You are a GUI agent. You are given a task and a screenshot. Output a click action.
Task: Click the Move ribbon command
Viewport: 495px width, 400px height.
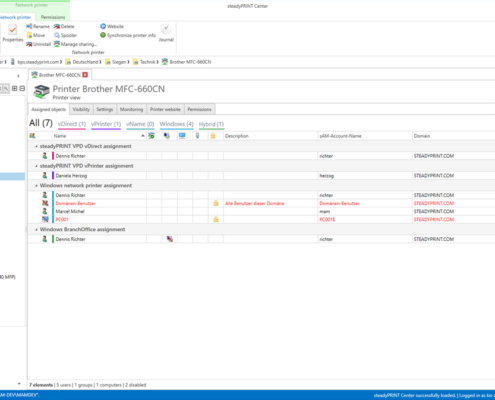35,35
